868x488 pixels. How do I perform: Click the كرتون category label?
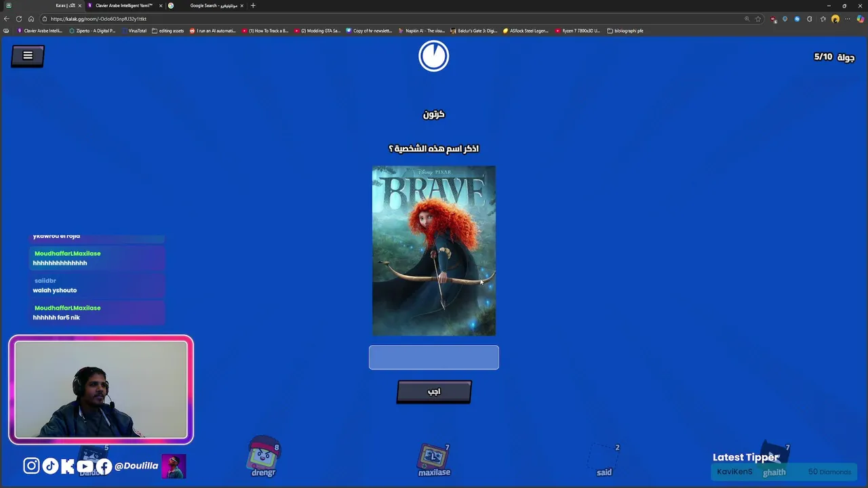pyautogui.click(x=434, y=114)
